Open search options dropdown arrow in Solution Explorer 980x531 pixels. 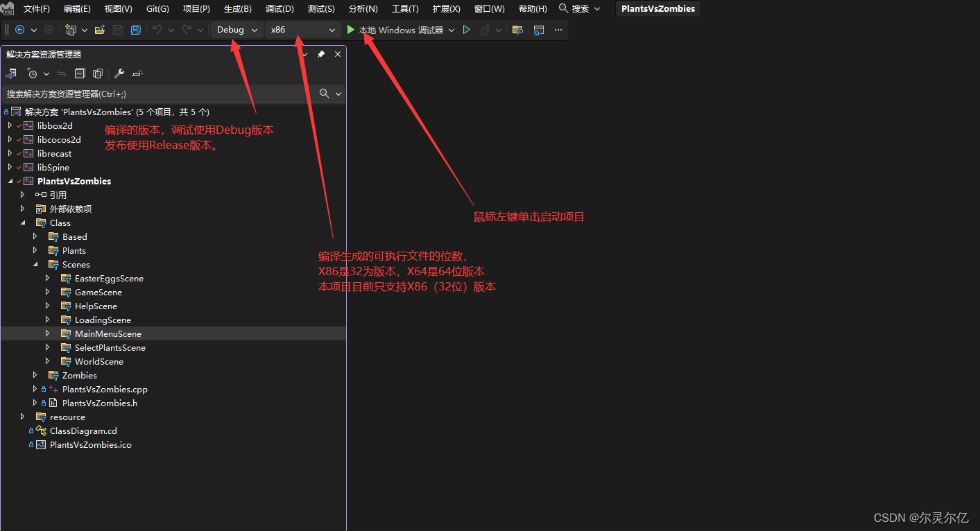click(338, 94)
